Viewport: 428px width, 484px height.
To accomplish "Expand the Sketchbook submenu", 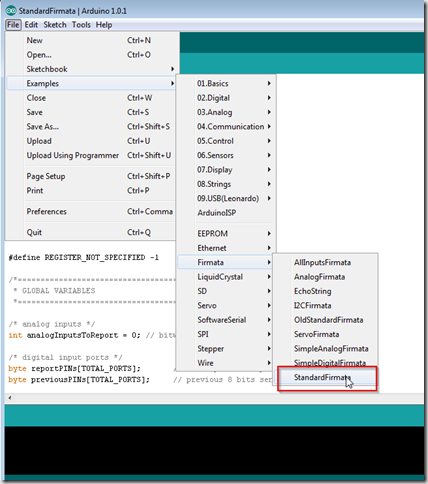I will pos(91,69).
